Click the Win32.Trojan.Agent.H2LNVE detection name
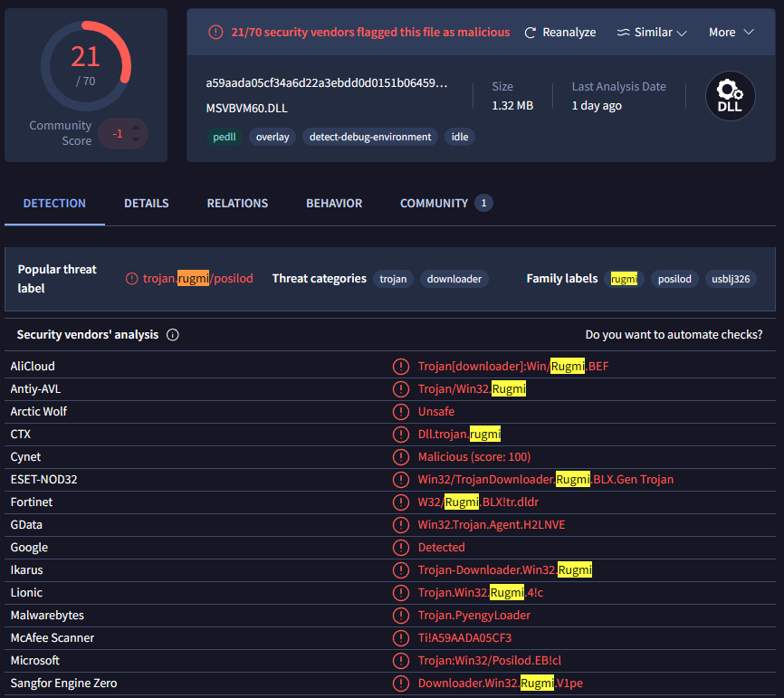The image size is (784, 698). click(x=492, y=524)
